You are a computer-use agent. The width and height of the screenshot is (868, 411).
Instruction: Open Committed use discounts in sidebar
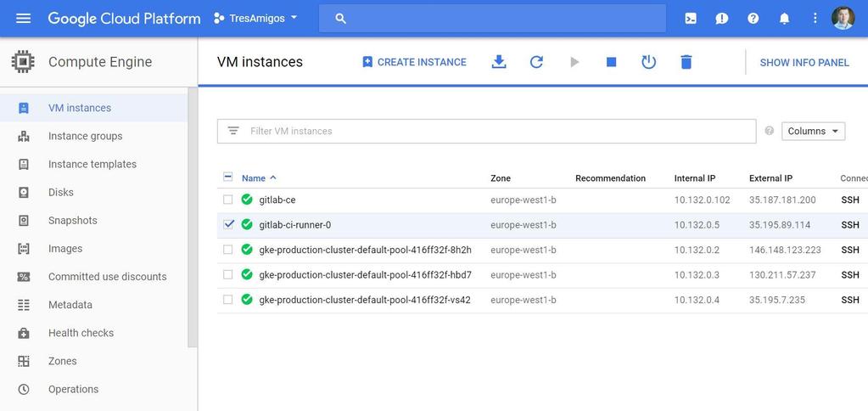tap(94, 276)
